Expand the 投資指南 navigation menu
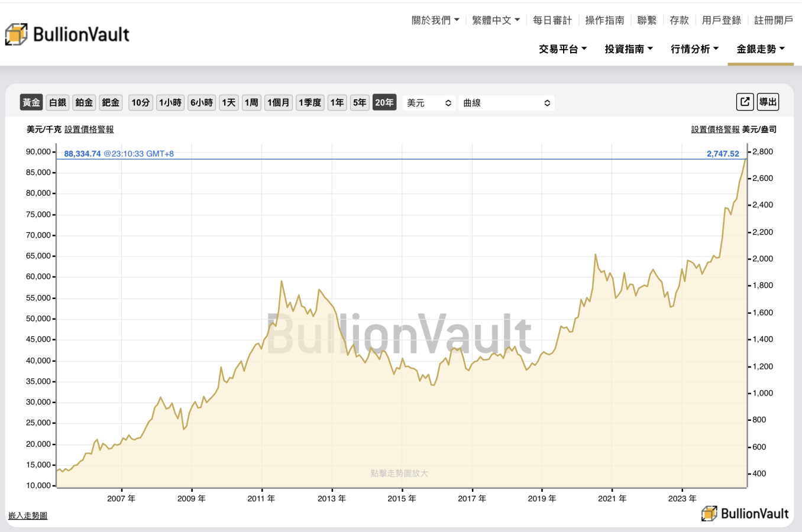Viewport: 802px width, 532px height. pos(629,49)
